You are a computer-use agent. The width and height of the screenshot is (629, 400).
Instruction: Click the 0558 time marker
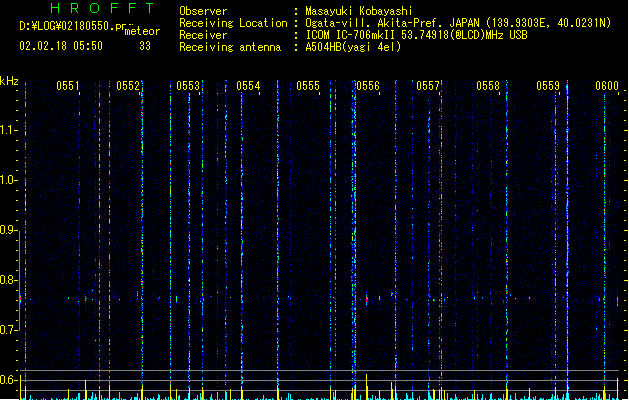pos(488,86)
